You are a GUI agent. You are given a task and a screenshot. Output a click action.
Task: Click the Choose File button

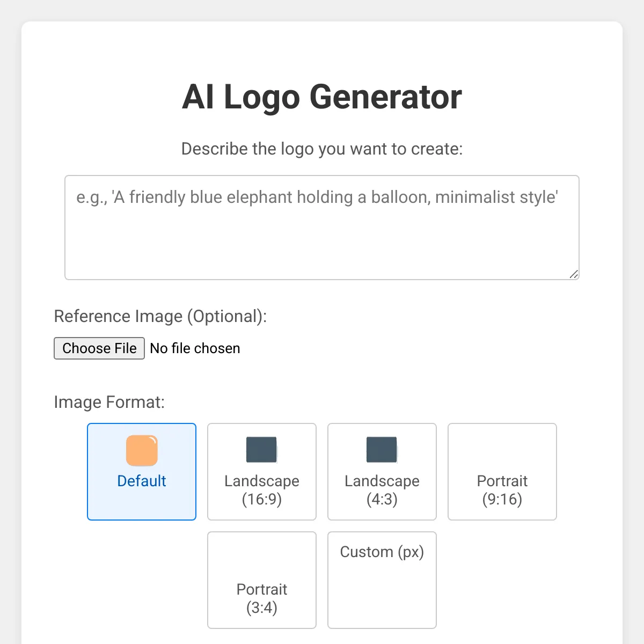click(99, 348)
